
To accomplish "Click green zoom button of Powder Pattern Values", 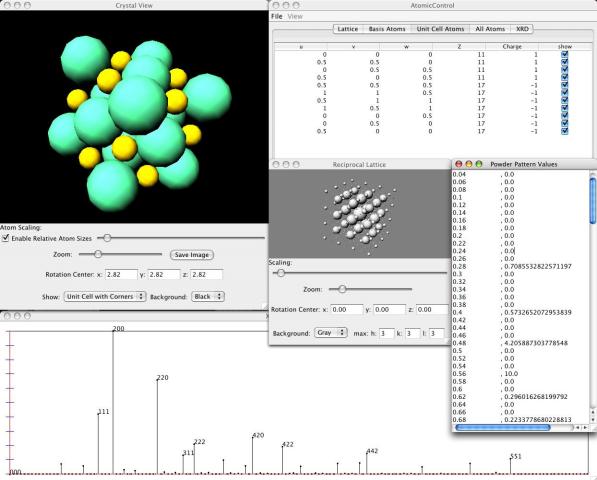I will tap(479, 164).
